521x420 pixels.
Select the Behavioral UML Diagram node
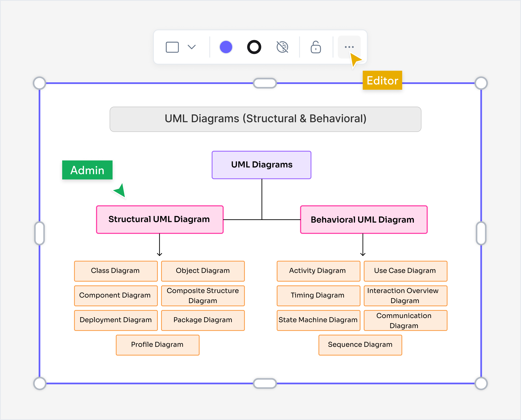(x=364, y=219)
